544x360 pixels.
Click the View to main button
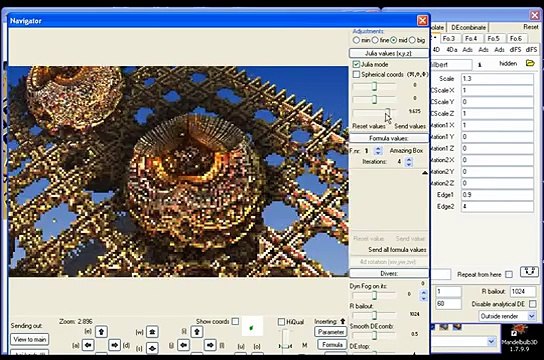click(30, 339)
